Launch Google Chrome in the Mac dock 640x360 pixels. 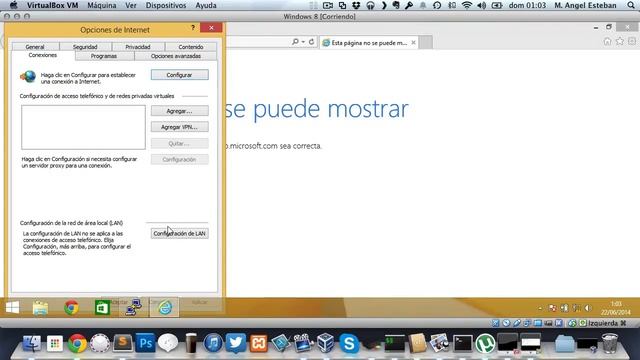[x=77, y=343]
